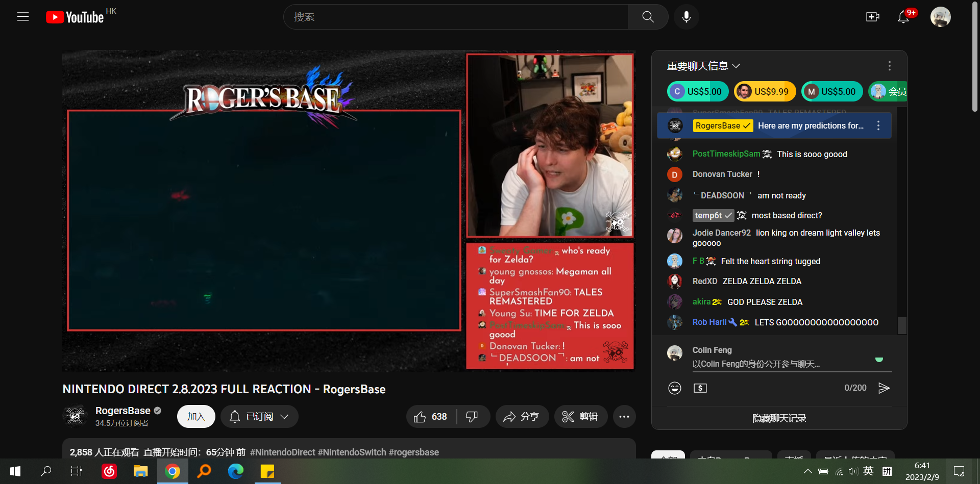The width and height of the screenshot is (980, 484).
Task: Expand pinned RogersBase predictions message
Action: pos(774,125)
